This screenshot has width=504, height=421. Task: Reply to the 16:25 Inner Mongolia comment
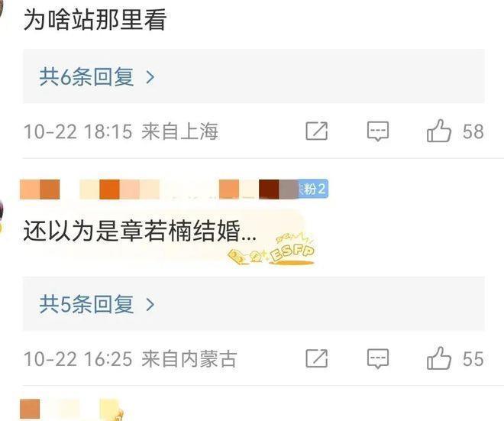pyautogui.click(x=378, y=358)
